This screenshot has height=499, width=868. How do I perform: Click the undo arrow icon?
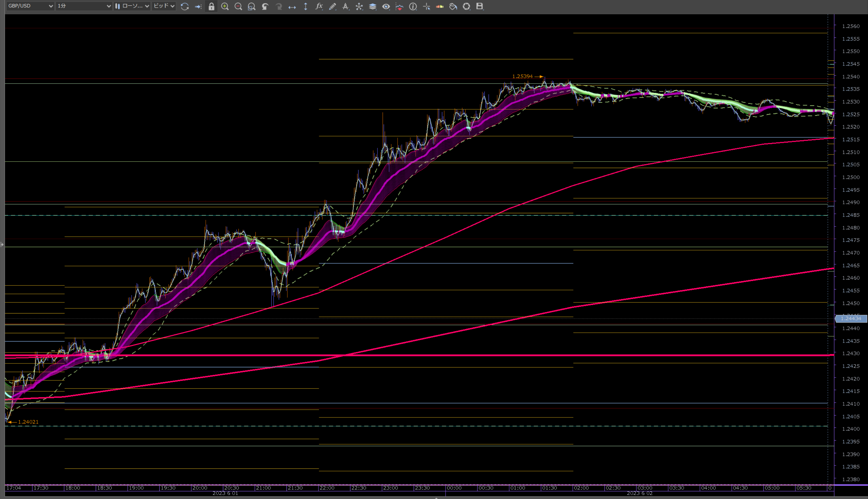click(265, 6)
